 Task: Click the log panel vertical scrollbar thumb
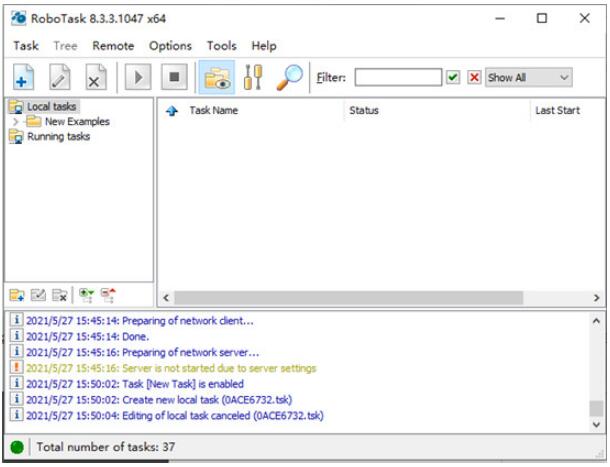coord(596,409)
